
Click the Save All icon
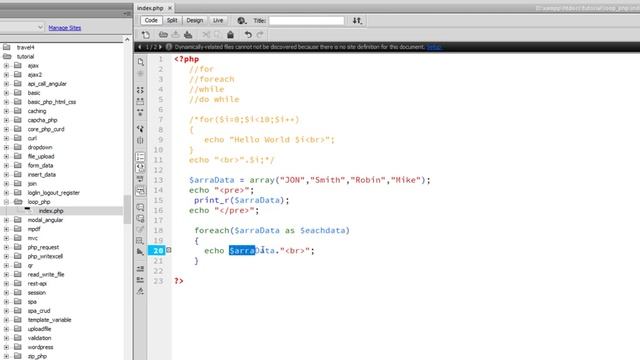[x=188, y=35]
